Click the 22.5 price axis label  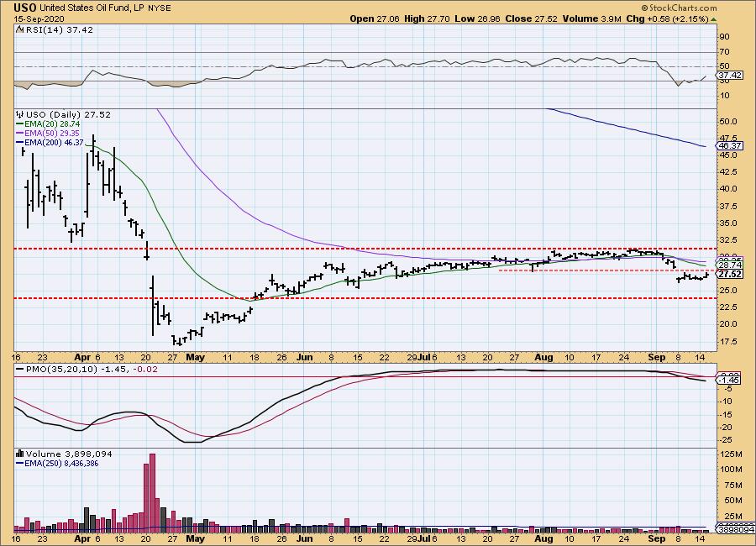[728, 307]
